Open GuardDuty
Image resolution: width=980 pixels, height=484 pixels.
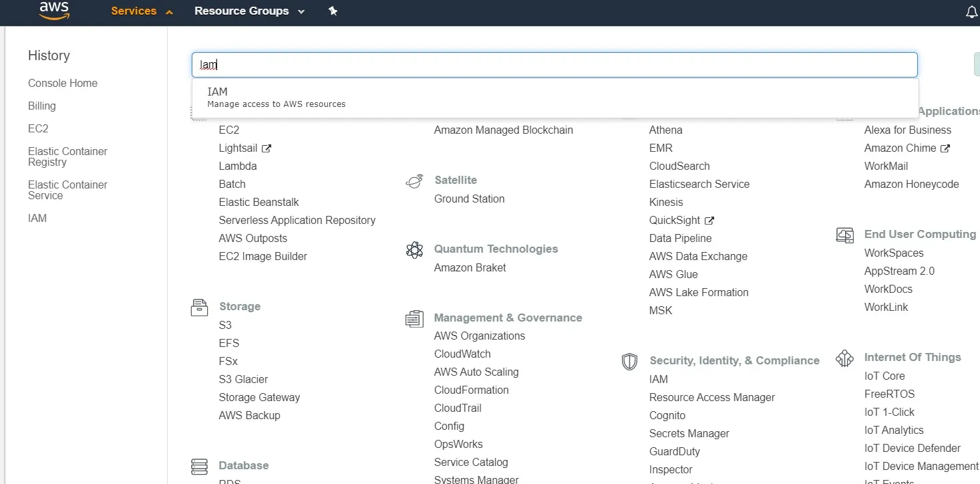pos(675,451)
